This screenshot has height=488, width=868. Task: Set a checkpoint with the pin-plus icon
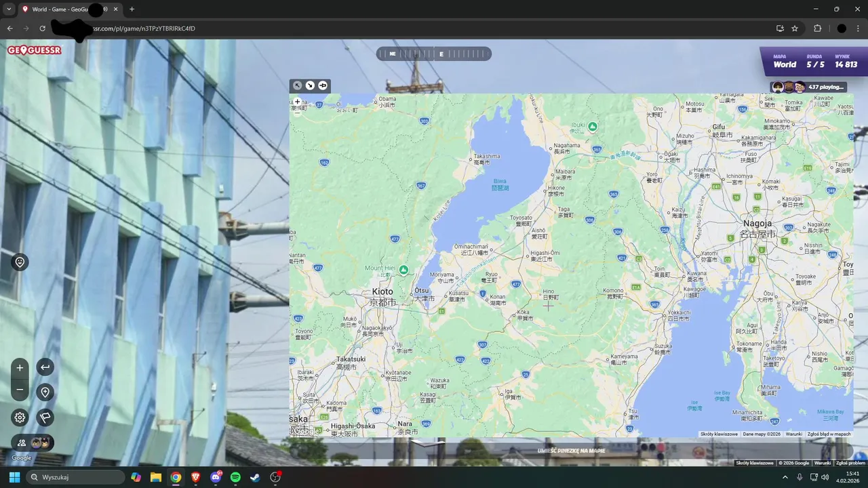(45, 392)
